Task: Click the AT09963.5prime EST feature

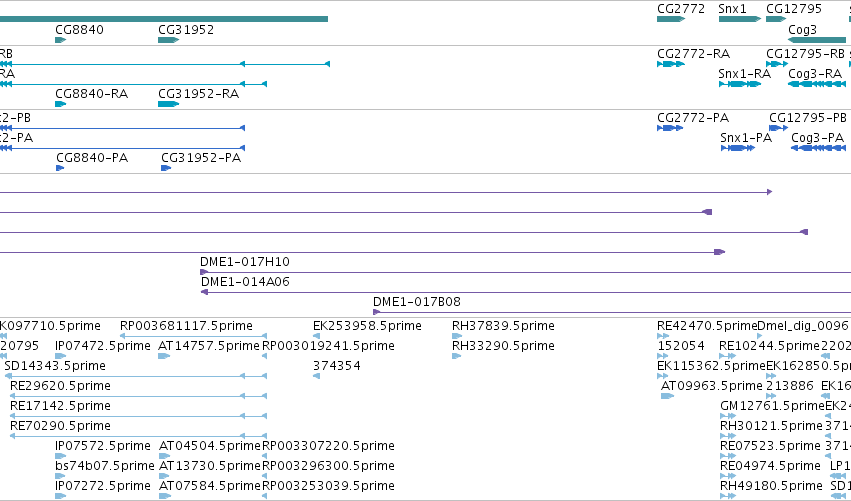Action: (667, 397)
